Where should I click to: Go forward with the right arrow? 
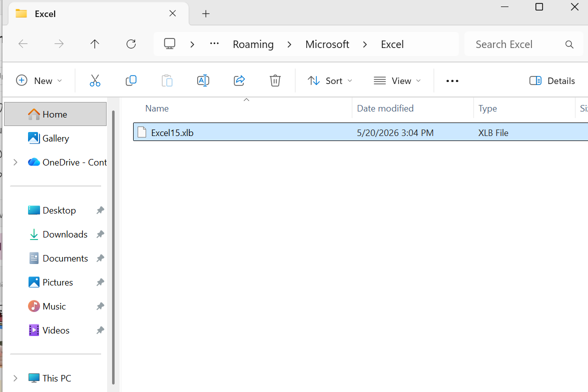point(59,44)
